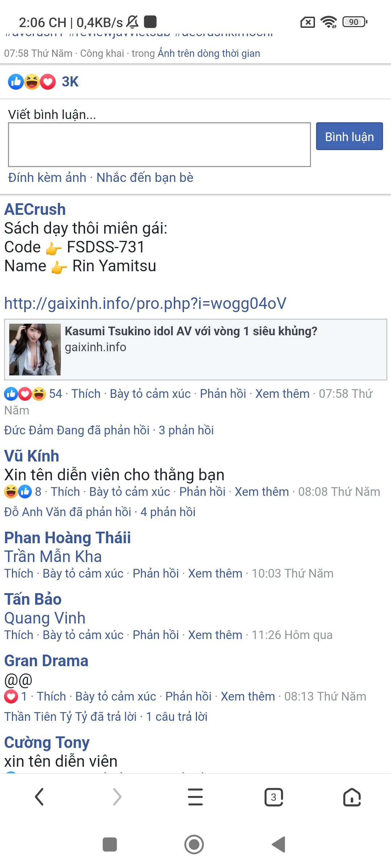Like Gran Drama's comment via Thích

pos(51,696)
